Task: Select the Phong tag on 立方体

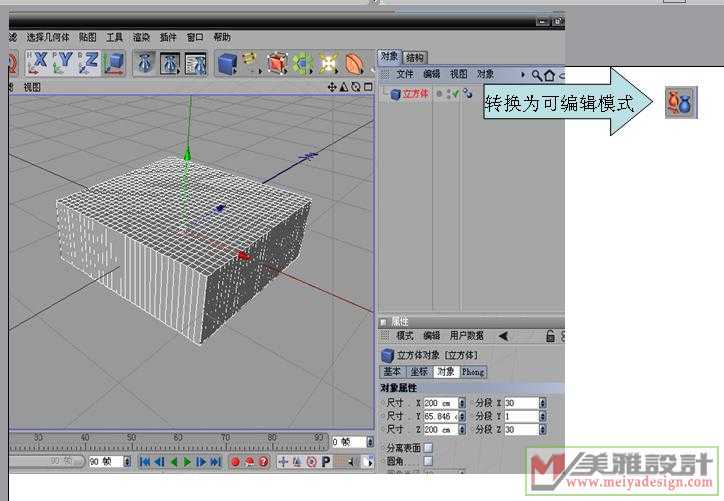Action: [468, 94]
